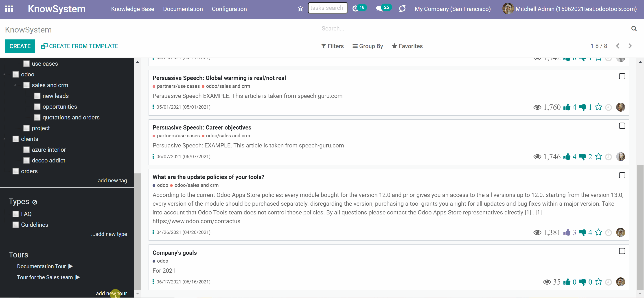The width and height of the screenshot is (644, 298).
Task: Like the Company's goals article
Action: tap(567, 282)
